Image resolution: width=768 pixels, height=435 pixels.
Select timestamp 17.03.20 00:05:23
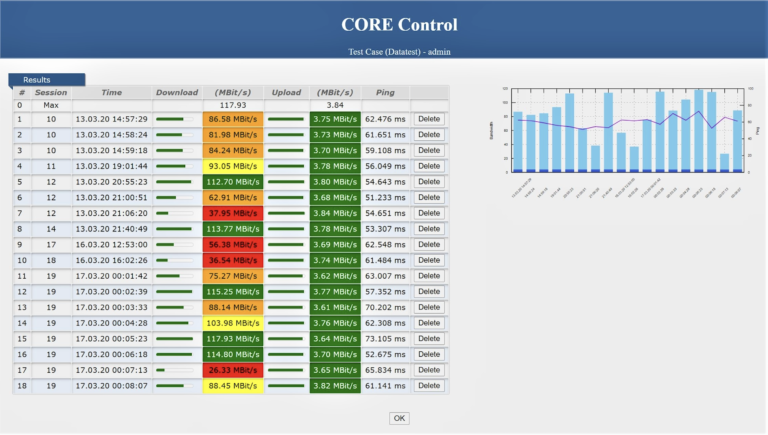pyautogui.click(x=111, y=338)
